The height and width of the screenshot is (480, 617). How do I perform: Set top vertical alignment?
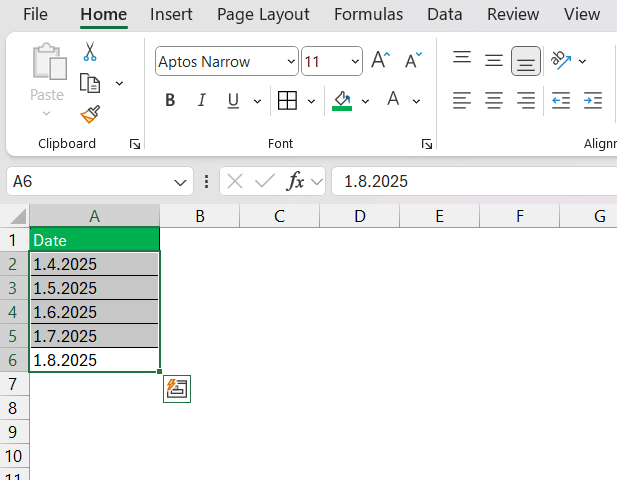point(462,57)
